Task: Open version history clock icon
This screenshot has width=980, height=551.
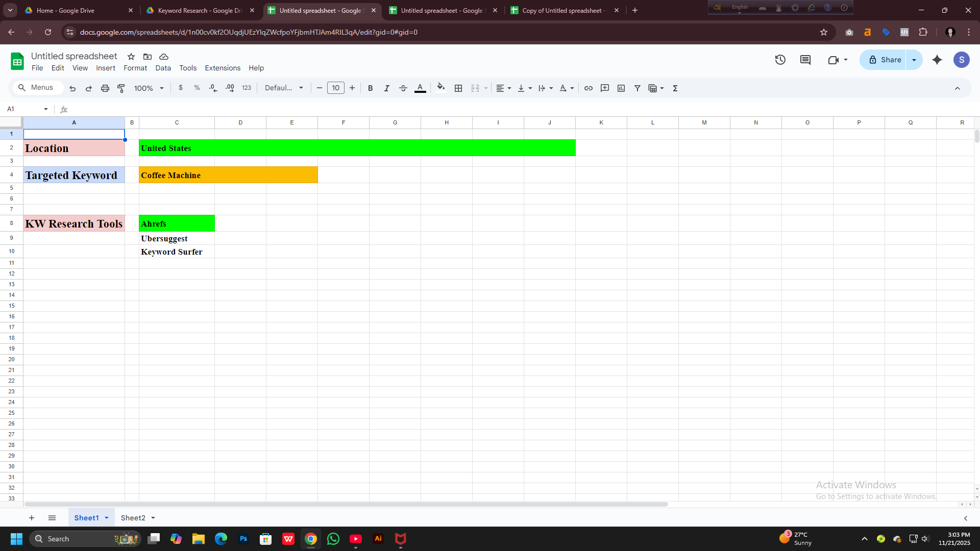Action: coord(780,60)
